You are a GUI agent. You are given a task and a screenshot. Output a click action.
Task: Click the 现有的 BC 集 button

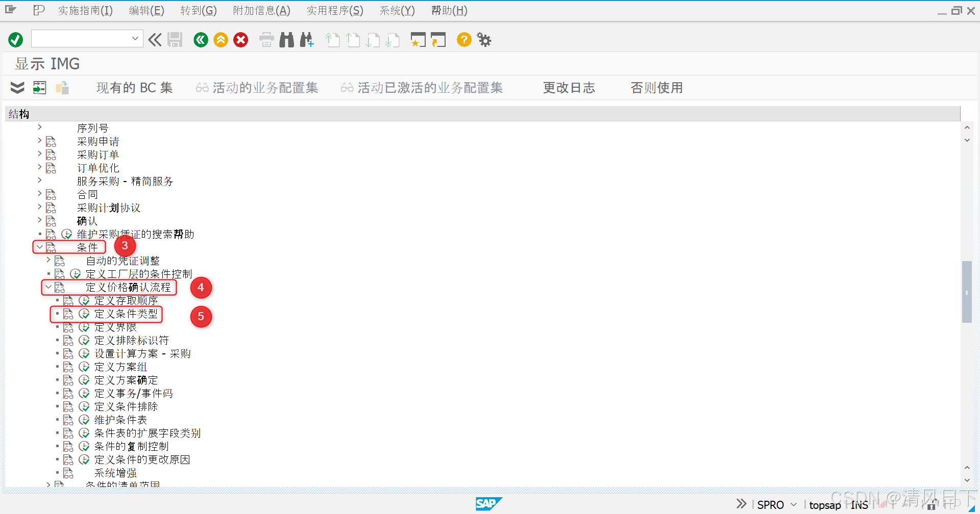click(134, 87)
